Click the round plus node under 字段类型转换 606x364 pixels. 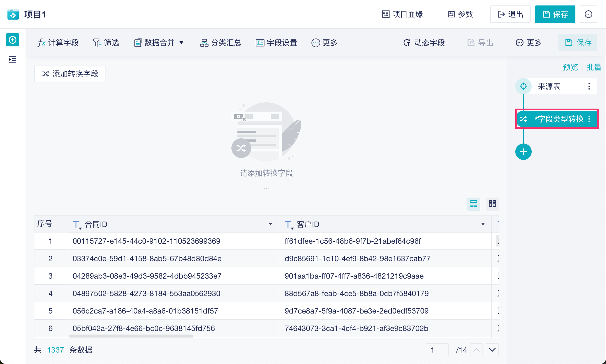click(523, 152)
